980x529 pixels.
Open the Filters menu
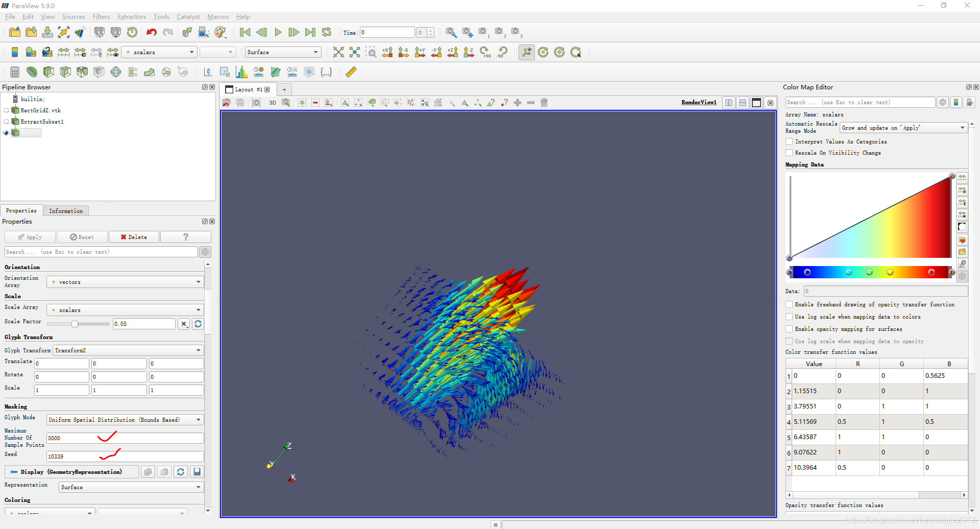point(101,17)
